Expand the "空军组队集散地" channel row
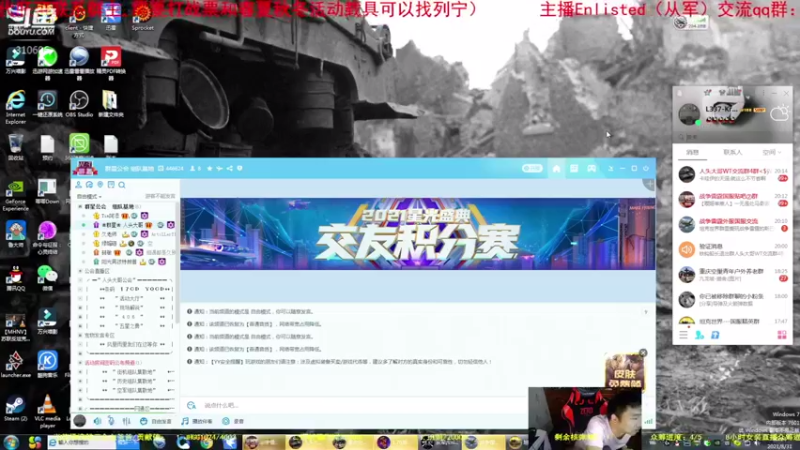Screen dimensions: 800x450 [80, 390]
